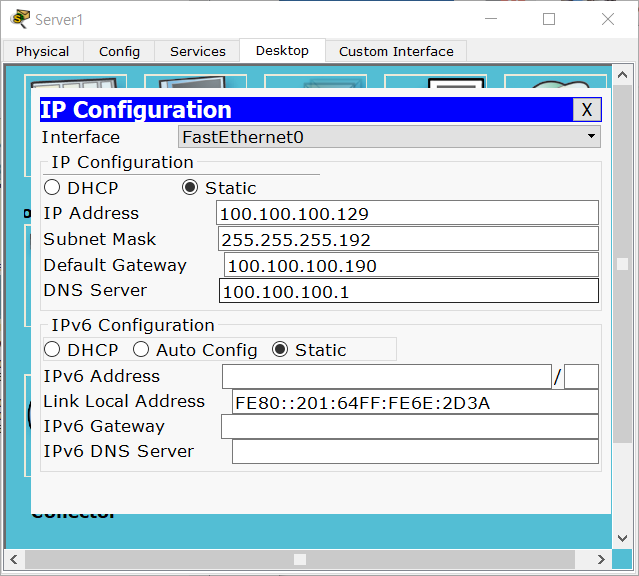Viewport: 639px width, 576px height.
Task: Open the Services tab
Action: [x=197, y=51]
